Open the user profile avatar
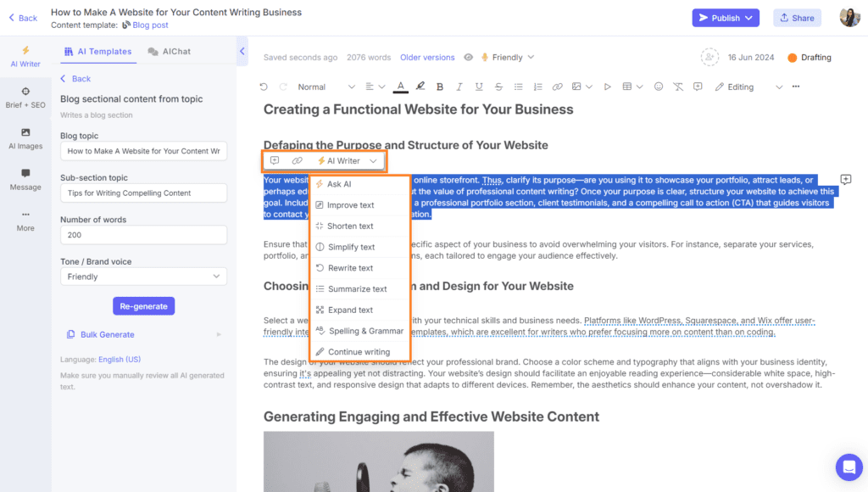 [849, 18]
